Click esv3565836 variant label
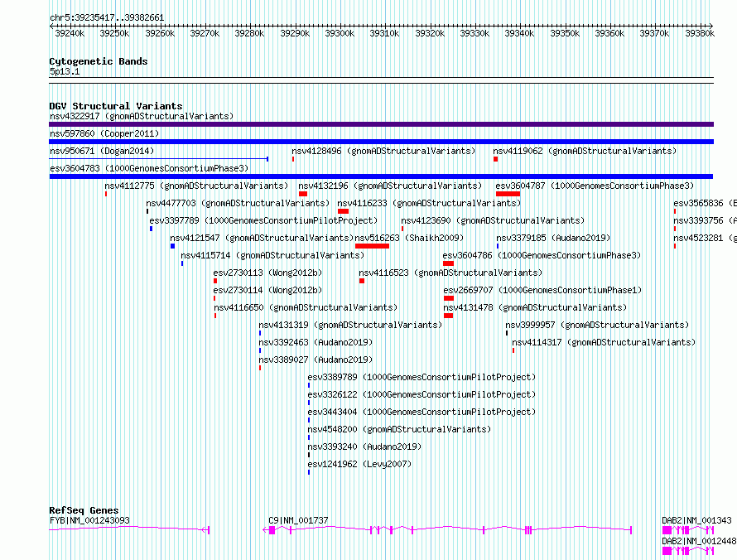Image resolution: width=737 pixels, height=560 pixels. (x=705, y=203)
